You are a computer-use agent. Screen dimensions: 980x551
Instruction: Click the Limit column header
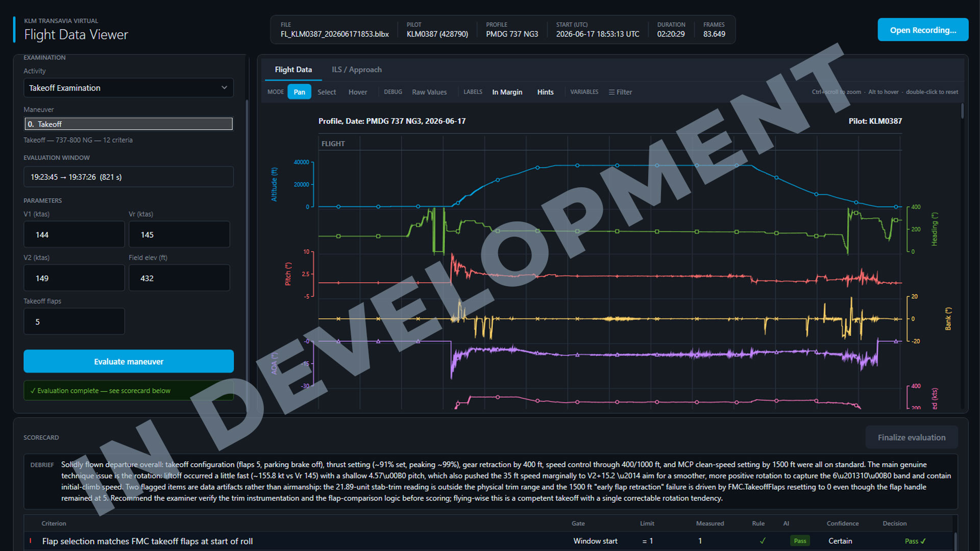(647, 523)
